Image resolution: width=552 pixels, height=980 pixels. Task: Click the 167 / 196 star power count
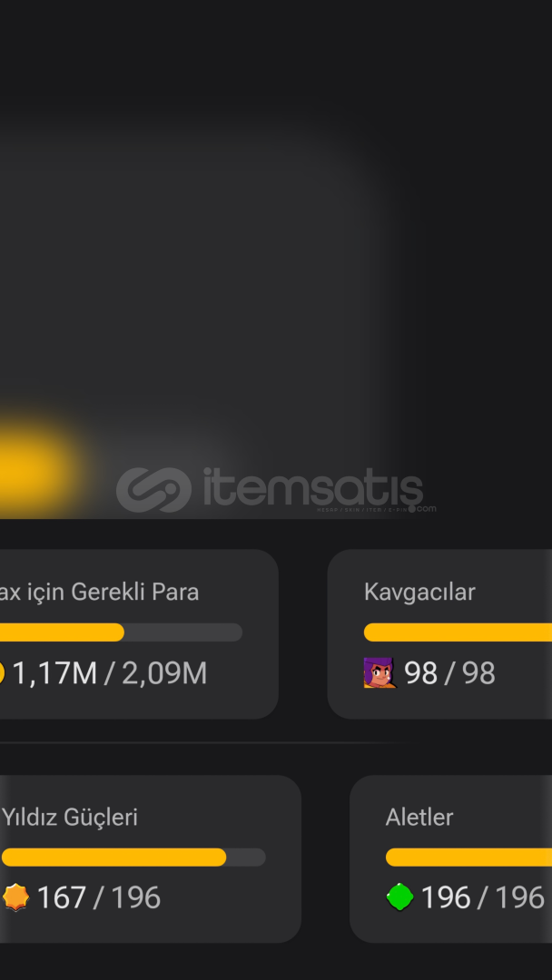tap(98, 897)
